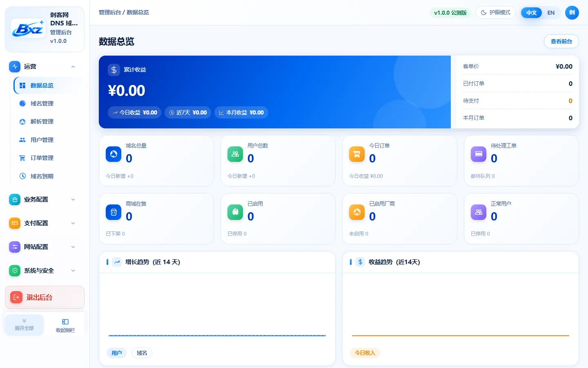
Task: Switch language to 中文
Action: point(531,13)
